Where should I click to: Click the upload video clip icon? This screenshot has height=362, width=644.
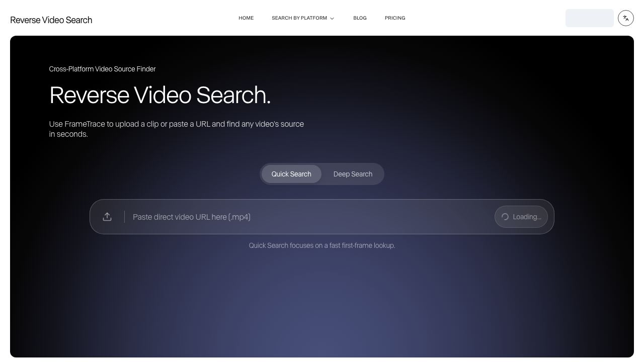click(x=107, y=217)
